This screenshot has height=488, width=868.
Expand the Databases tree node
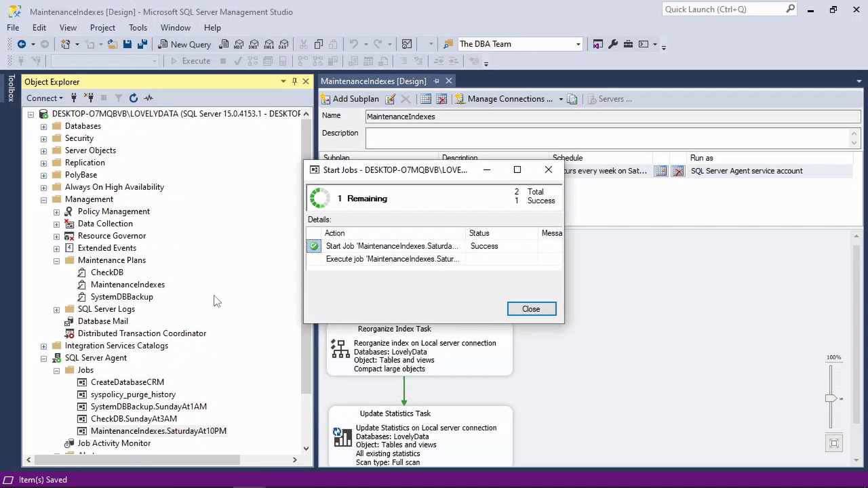[x=44, y=126]
